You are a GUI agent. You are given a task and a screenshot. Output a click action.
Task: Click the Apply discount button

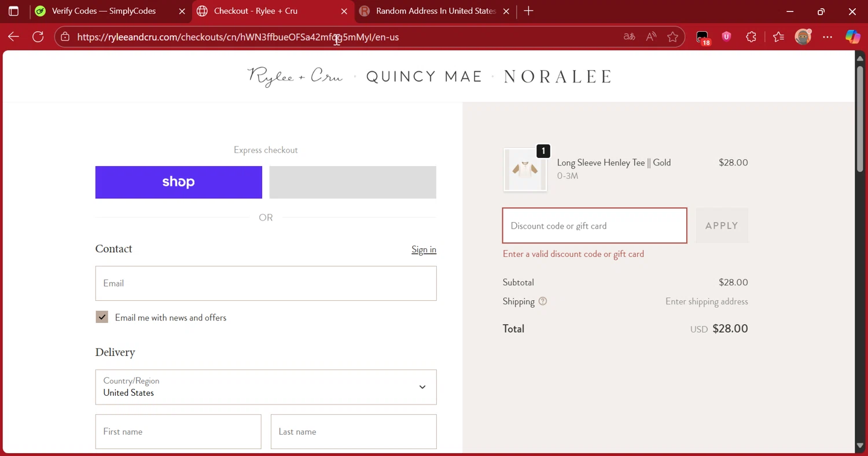coord(722,226)
